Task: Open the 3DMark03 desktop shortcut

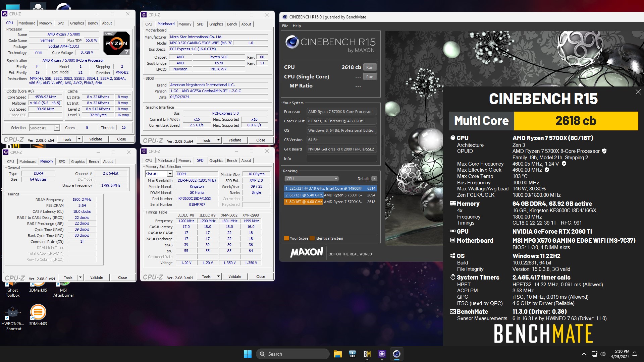Action: 38,315
